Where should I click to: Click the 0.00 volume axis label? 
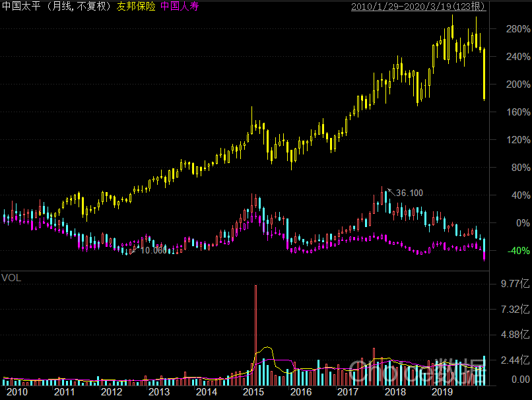(521, 380)
